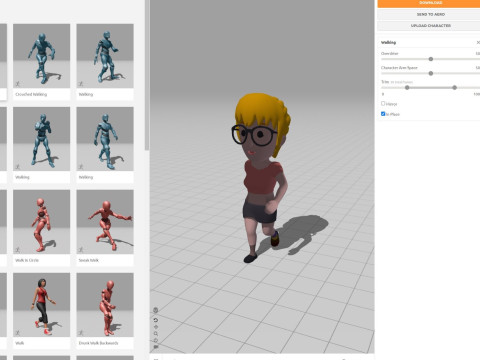Click running figure icon on the Walk card
This screenshot has width=480, height=360.
coord(18,333)
